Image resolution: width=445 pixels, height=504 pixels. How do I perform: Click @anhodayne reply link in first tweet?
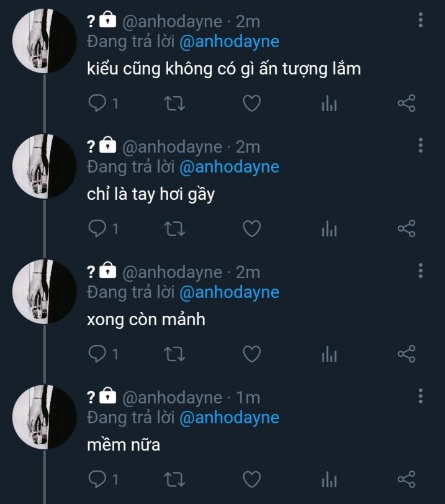click(x=229, y=42)
